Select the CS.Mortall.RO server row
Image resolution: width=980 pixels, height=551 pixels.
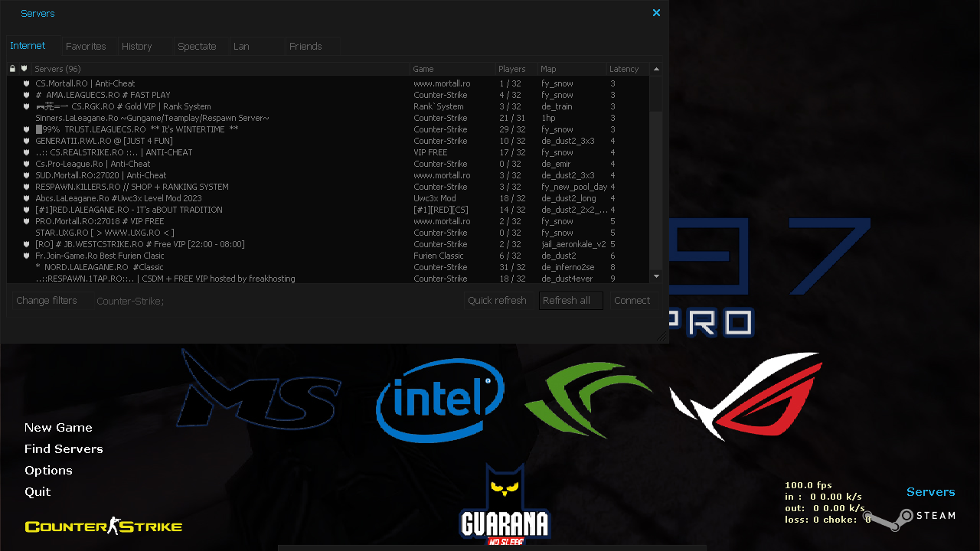coord(85,83)
